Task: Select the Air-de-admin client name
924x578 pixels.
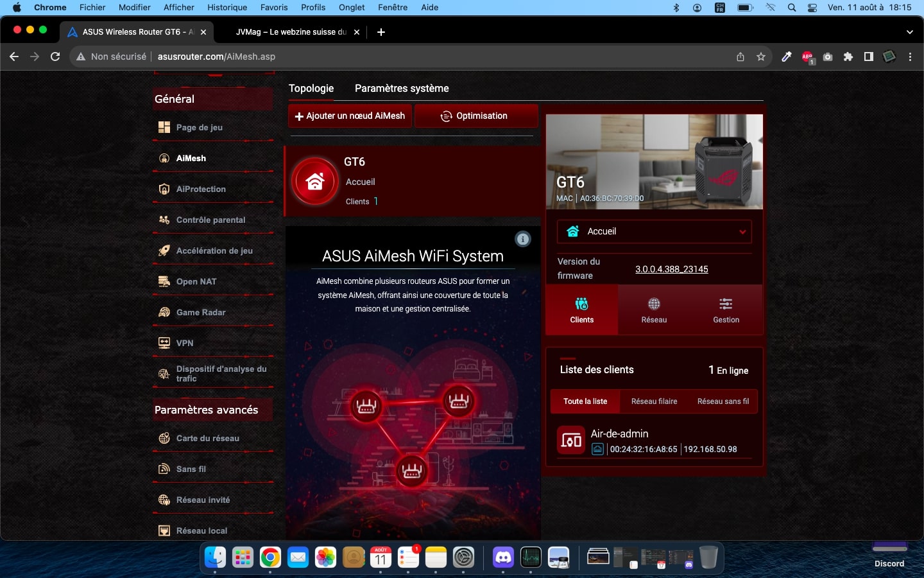Action: pos(619,433)
